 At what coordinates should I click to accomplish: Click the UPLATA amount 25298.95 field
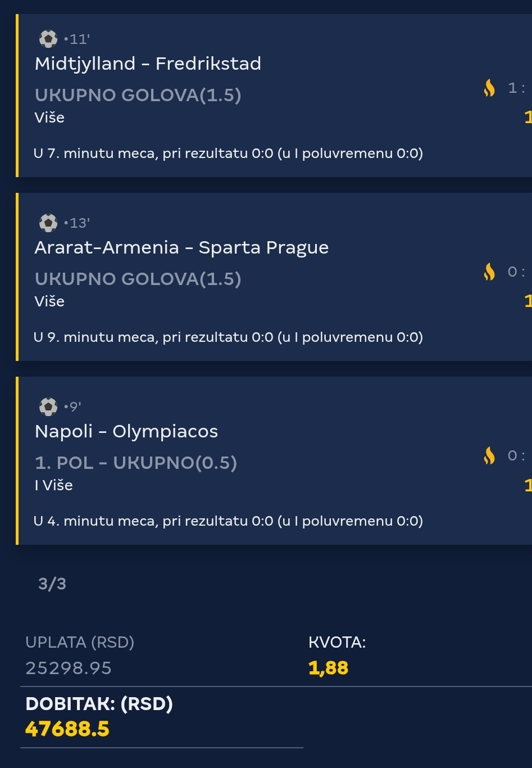coord(69,668)
